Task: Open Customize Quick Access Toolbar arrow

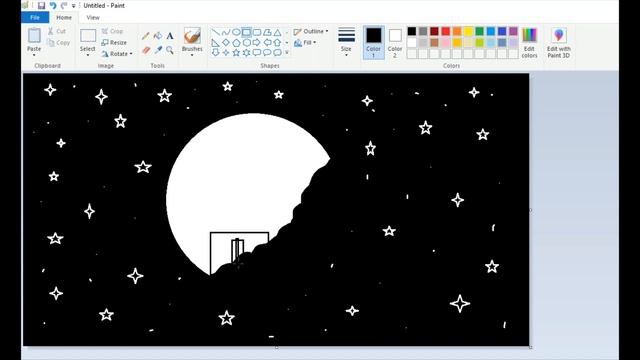Action: (73, 6)
